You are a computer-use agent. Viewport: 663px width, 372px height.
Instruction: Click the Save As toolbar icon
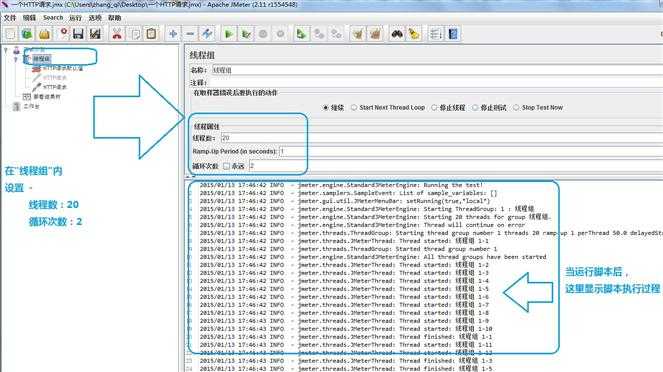(x=96, y=34)
